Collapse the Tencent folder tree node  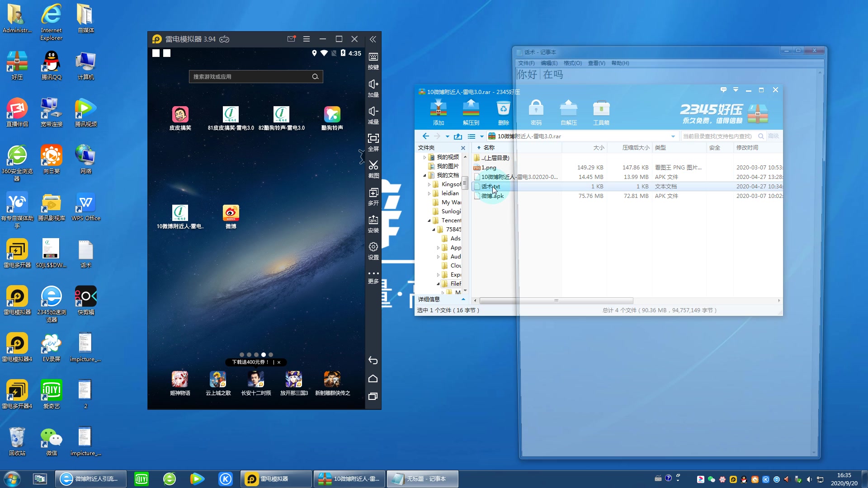(x=429, y=221)
